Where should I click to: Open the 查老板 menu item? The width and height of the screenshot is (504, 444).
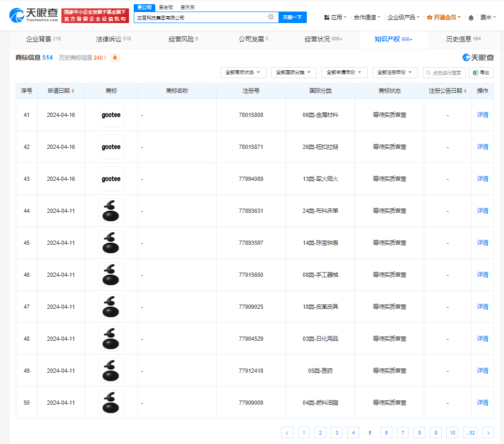click(x=166, y=7)
